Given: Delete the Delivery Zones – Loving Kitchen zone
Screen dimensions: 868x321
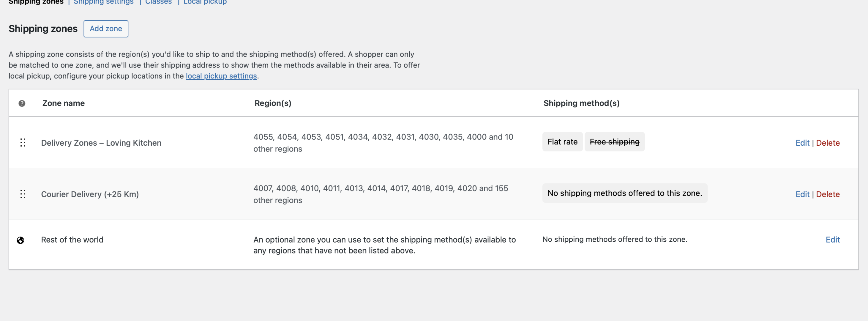Looking at the screenshot, I should [828, 143].
